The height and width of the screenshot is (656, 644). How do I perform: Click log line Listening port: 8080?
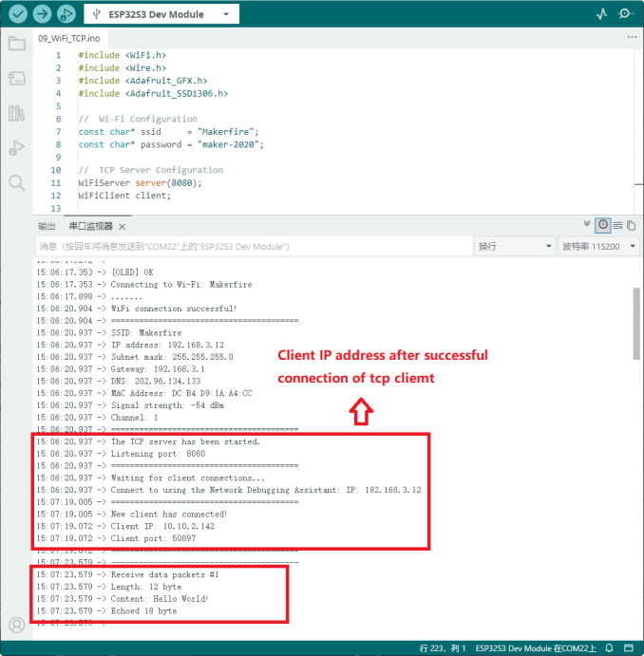(121, 454)
